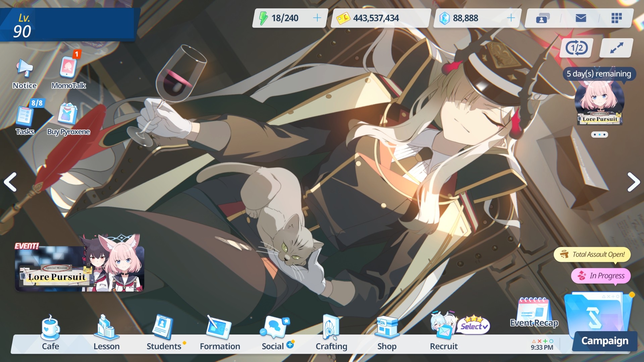
Task: Add Pyroxene with the plus button
Action: pos(511,18)
